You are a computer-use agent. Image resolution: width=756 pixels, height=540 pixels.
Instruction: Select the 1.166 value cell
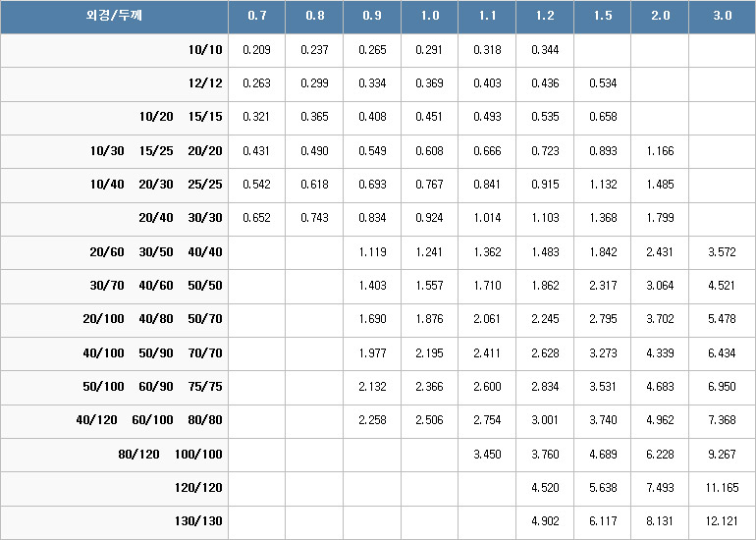click(660, 151)
